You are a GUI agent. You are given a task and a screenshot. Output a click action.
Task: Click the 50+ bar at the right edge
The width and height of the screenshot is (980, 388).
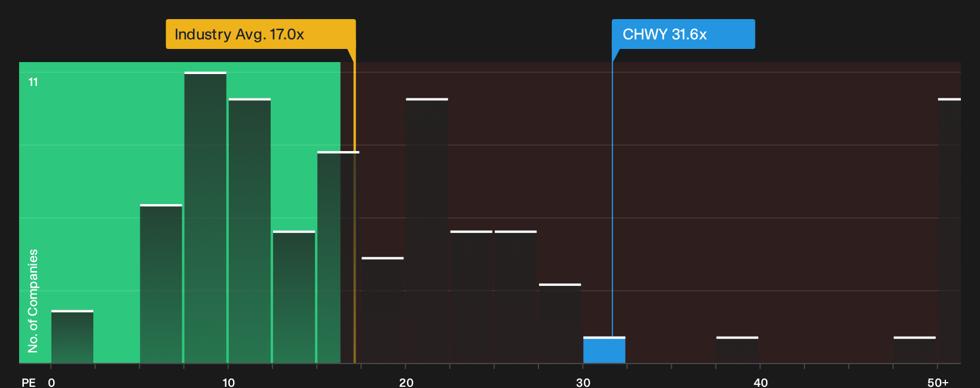pyautogui.click(x=949, y=230)
